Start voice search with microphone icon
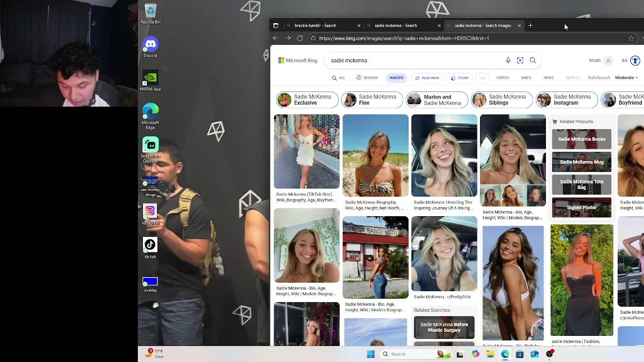Viewport: 644px width, 362px height. (508, 60)
